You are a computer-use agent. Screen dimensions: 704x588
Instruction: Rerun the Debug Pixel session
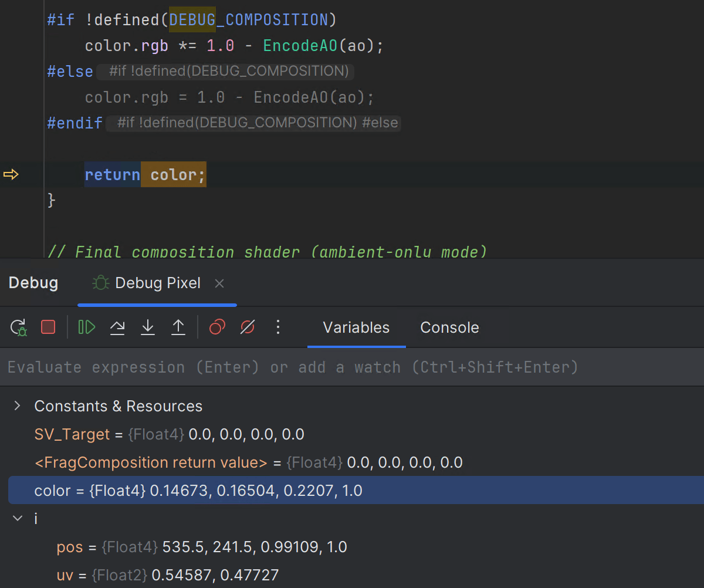tap(19, 327)
